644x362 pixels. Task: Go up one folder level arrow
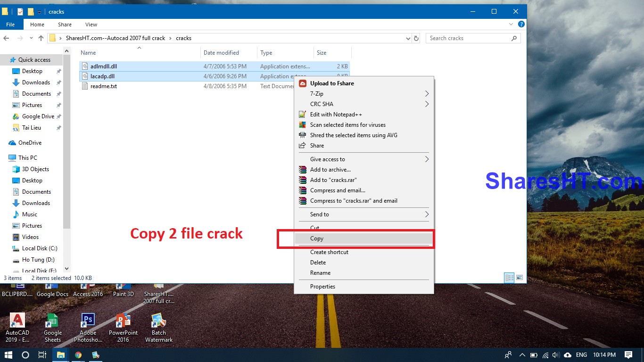point(41,38)
